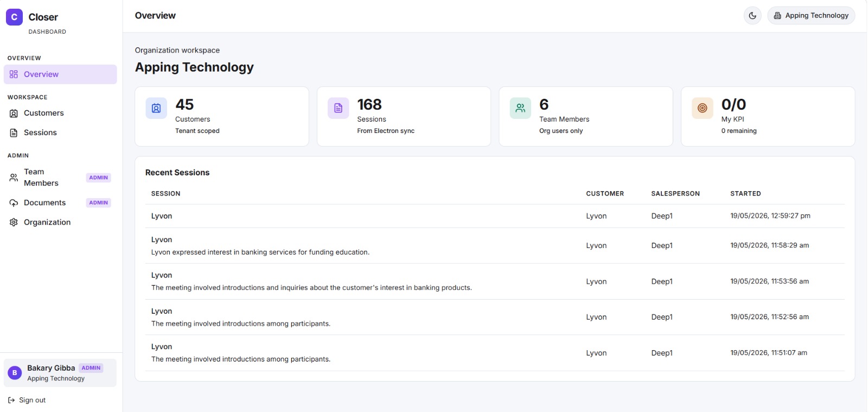Open the session started at 11:52:56 am
Screen dimensions: 868x412
click(495, 317)
